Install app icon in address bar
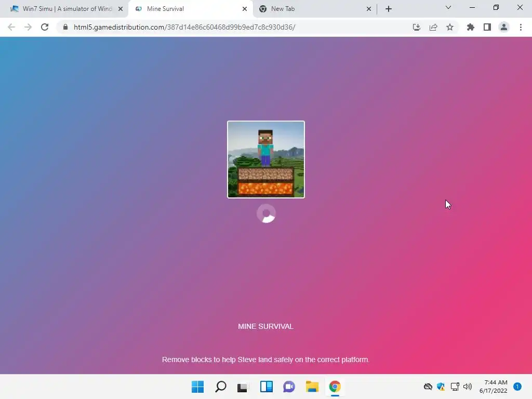Viewport: 532px width, 399px height. click(416, 27)
